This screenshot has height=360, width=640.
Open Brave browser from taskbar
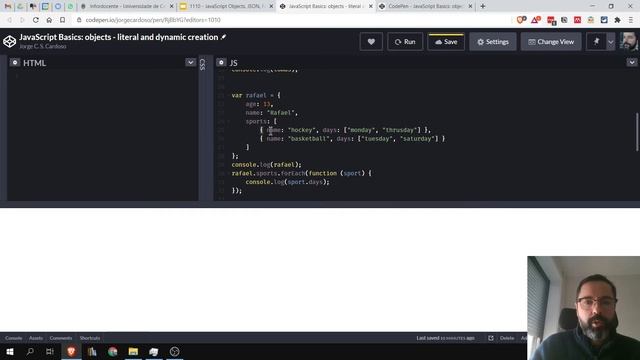(x=71, y=351)
